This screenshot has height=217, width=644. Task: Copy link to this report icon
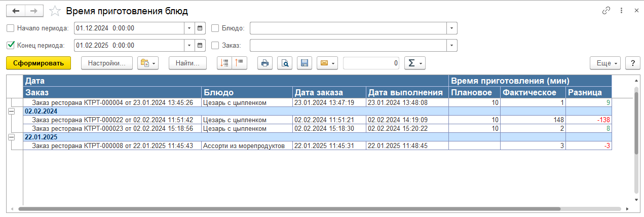(x=605, y=11)
